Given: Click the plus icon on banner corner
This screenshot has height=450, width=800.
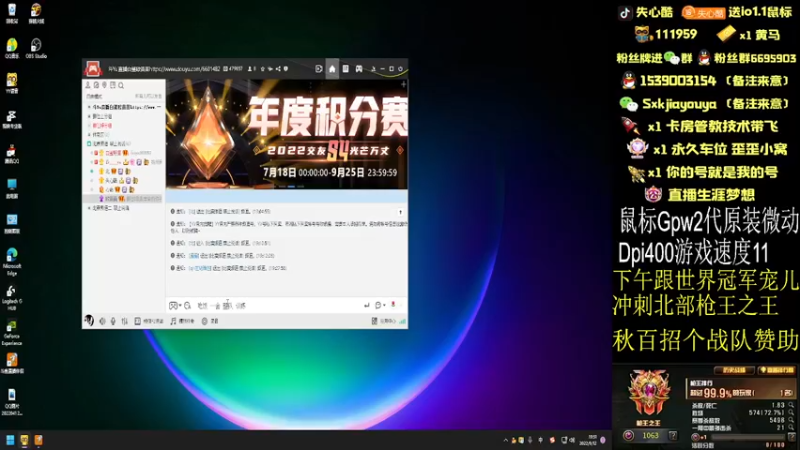Looking at the screenshot, I should 404,84.
